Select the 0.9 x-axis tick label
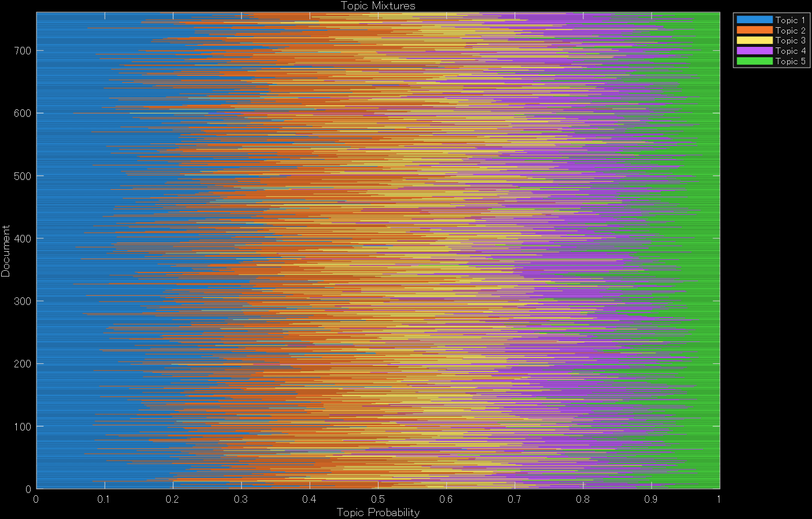812x519 pixels. tap(651, 500)
